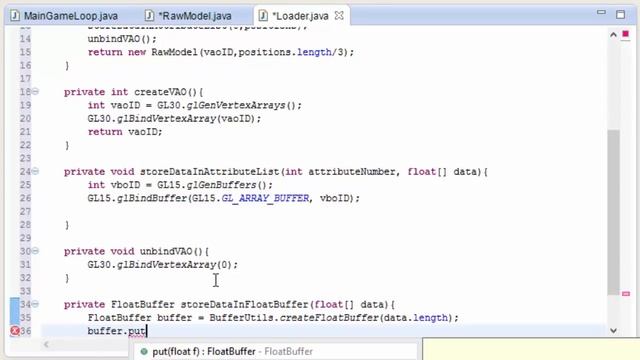
Task: Click createFloatBuffer on line 35
Action: pyautogui.click(x=329, y=318)
